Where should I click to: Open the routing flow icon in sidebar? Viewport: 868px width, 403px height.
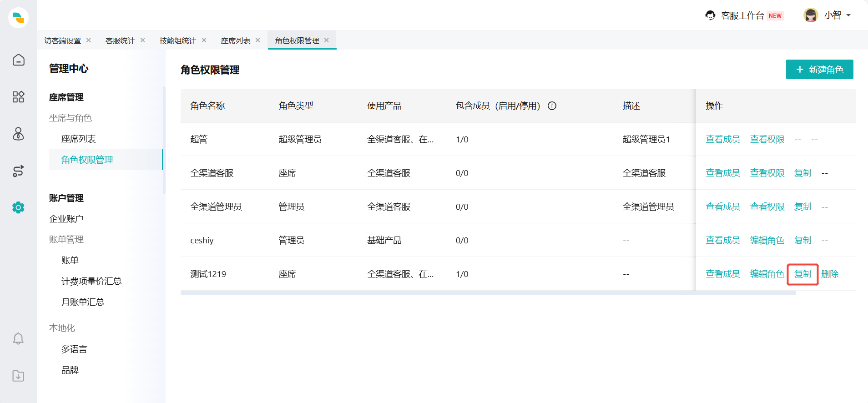tap(18, 171)
